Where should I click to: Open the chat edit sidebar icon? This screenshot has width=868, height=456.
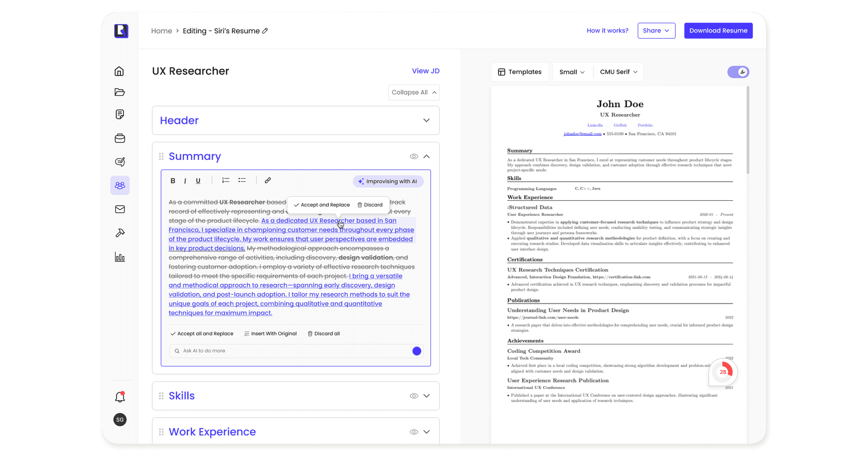[x=120, y=162]
